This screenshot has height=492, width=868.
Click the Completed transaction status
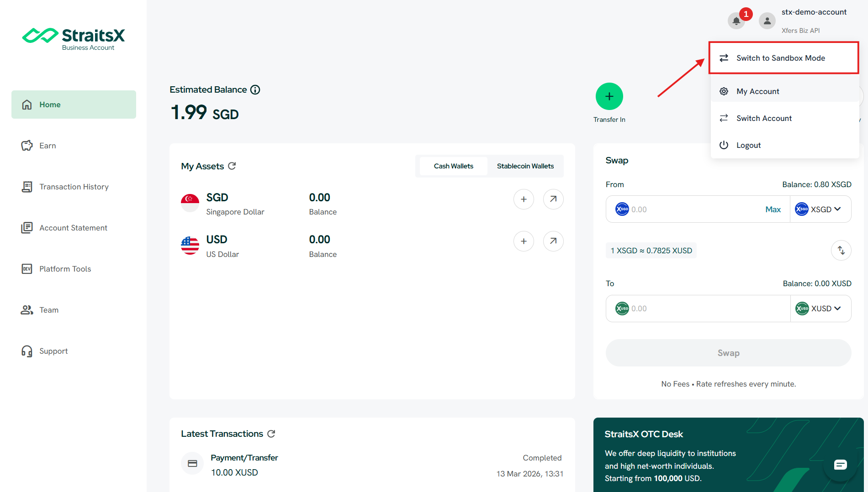542,458
